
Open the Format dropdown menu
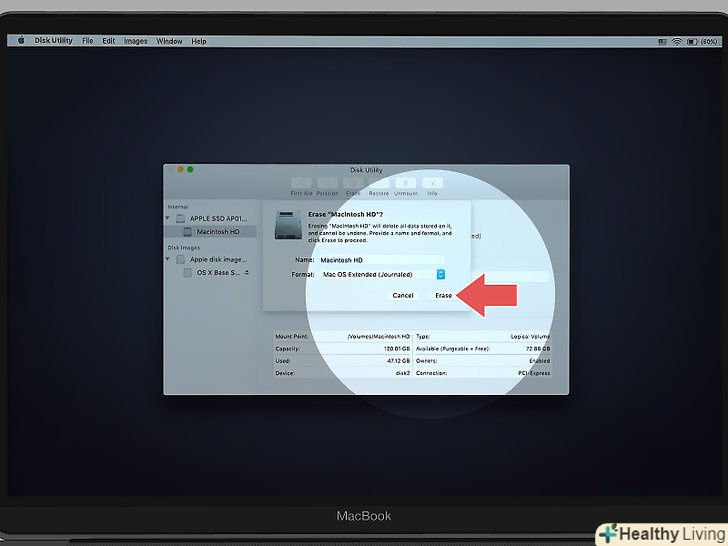[x=381, y=274]
